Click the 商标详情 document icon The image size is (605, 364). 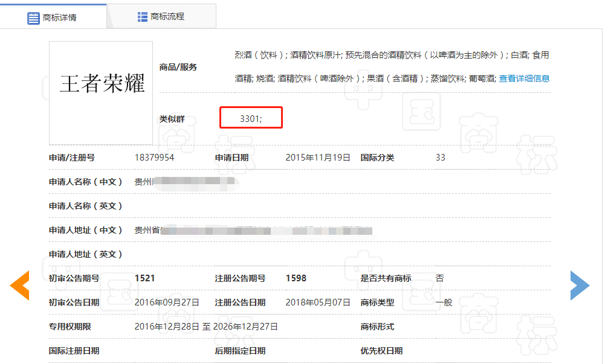coord(33,18)
